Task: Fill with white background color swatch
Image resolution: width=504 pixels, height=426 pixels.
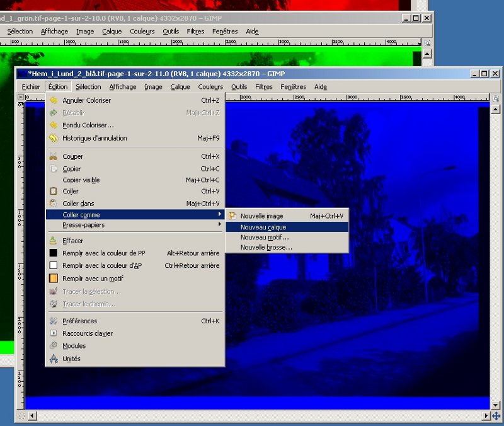Action: pyautogui.click(x=54, y=266)
